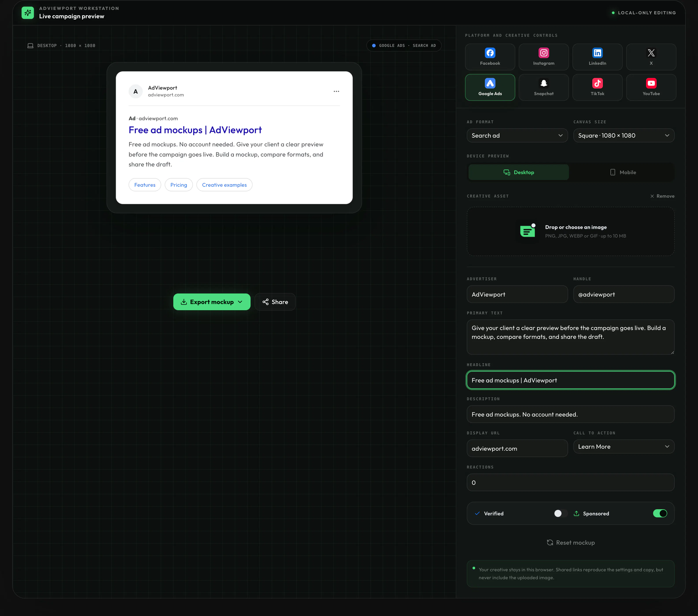Click the Headline input field
Screen dimensions: 698x616
(570, 380)
